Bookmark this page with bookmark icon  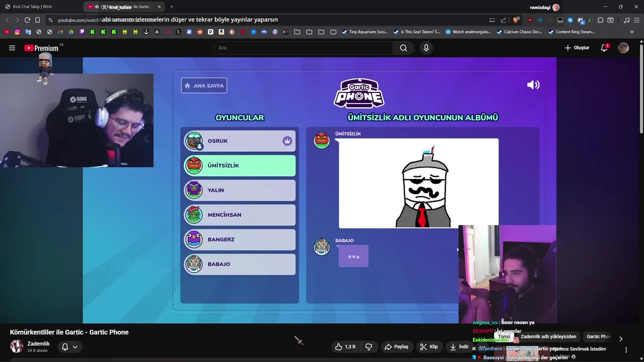[x=37, y=20]
